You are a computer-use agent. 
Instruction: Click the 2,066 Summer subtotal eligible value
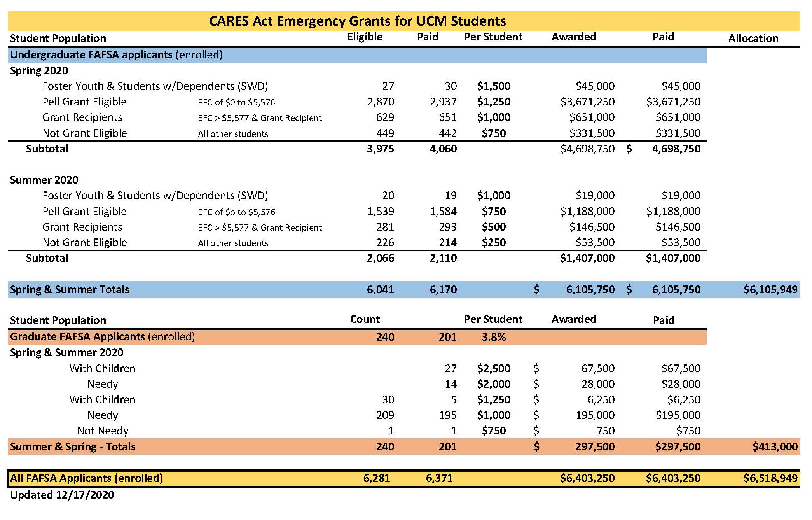click(x=381, y=258)
